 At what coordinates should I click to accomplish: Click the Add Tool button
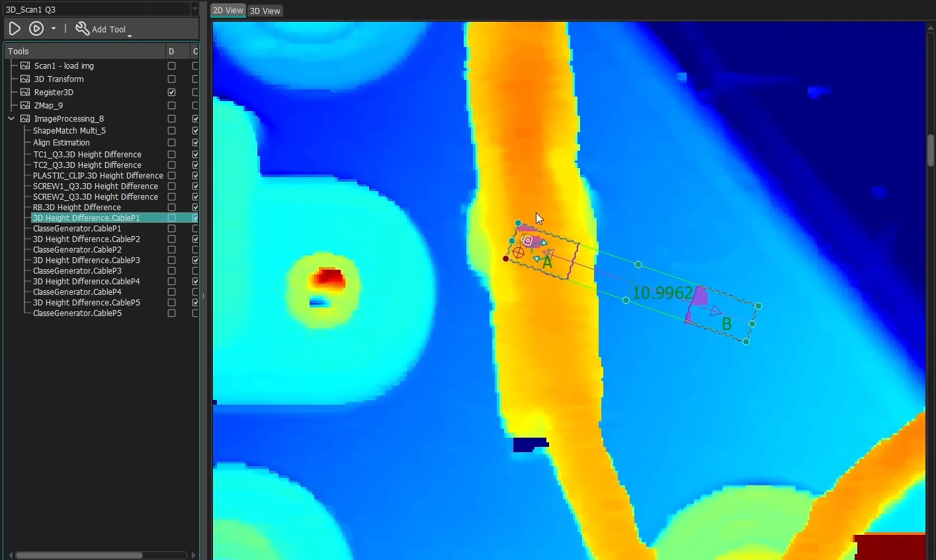point(103,29)
